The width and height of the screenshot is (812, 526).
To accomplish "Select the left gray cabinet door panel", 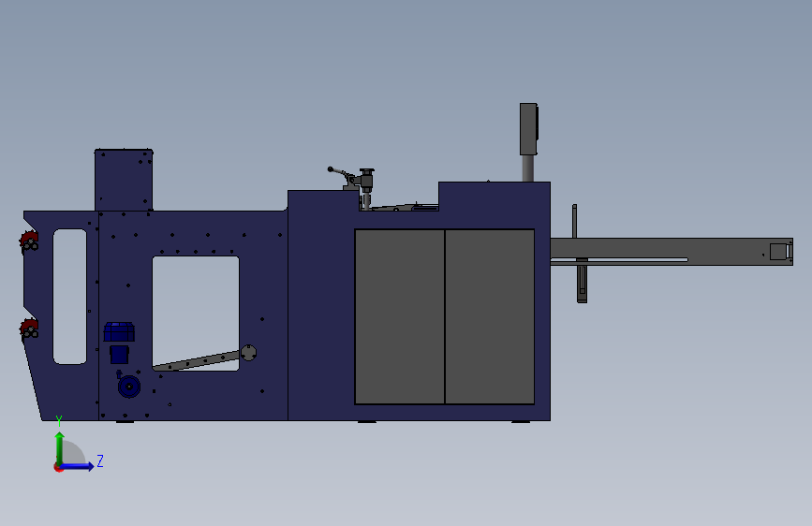I will [399, 316].
